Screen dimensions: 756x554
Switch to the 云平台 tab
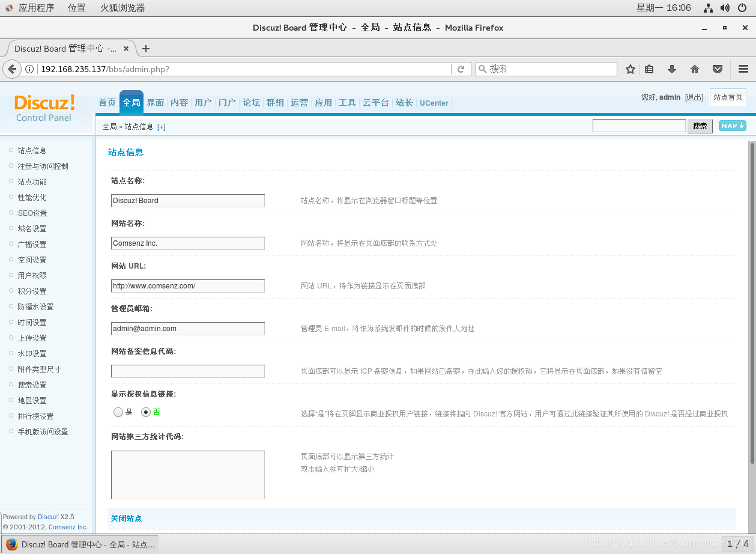click(376, 103)
